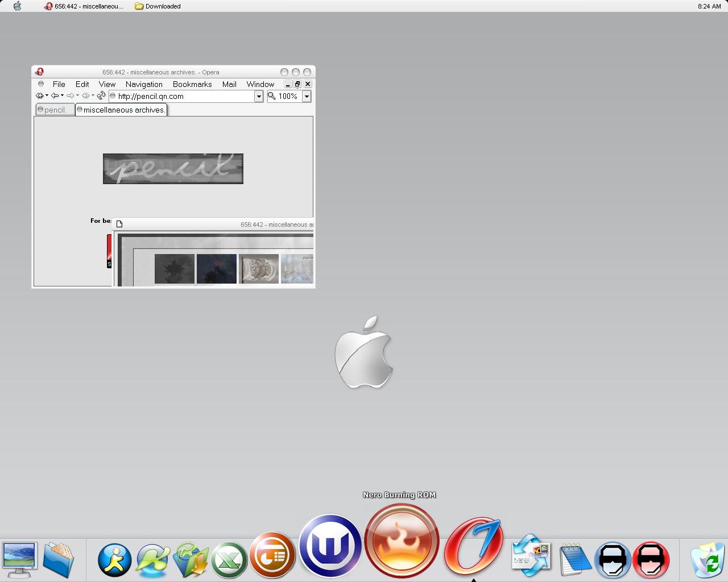The image size is (728, 582).
Task: Click the Fast Forward navigation icon
Action: [85, 95]
